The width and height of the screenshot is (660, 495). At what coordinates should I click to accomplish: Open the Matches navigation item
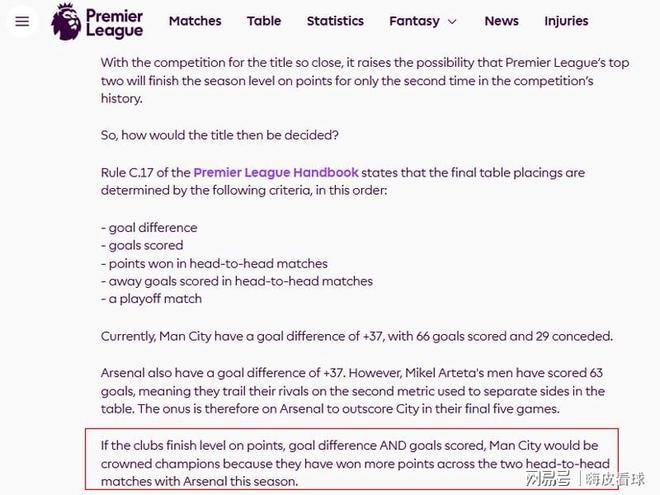195,21
